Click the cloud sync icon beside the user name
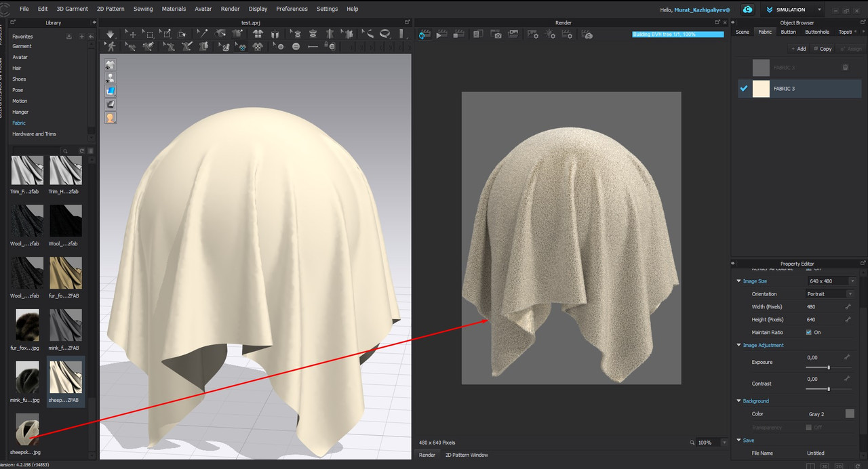The image size is (868, 469). click(x=747, y=9)
